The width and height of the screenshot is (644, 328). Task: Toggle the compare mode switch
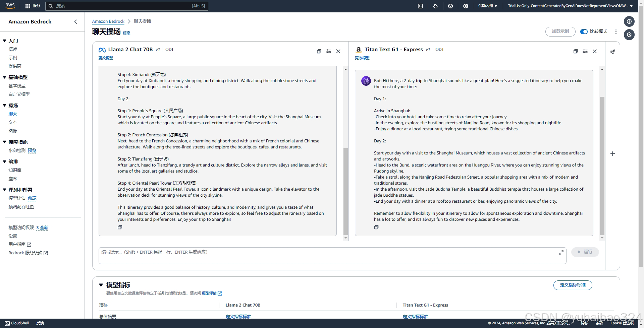pos(584,31)
